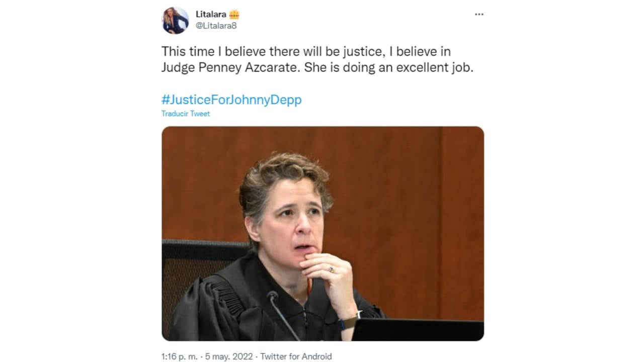644x362 pixels.
Task: Click the 5 may. 2022 date
Action: click(228, 356)
